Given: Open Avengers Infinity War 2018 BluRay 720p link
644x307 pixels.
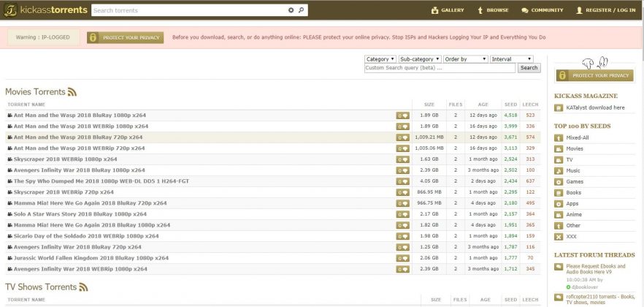Looking at the screenshot, I should pyautogui.click(x=78, y=247).
